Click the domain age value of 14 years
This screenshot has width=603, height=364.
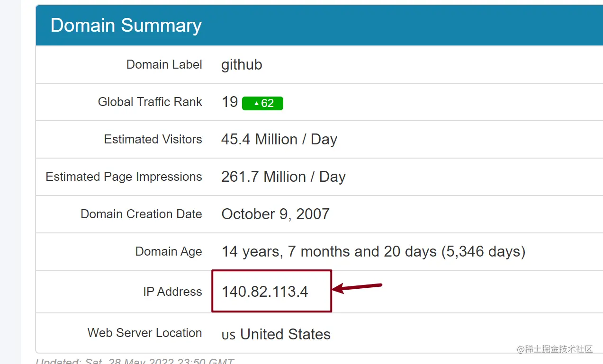point(373,251)
